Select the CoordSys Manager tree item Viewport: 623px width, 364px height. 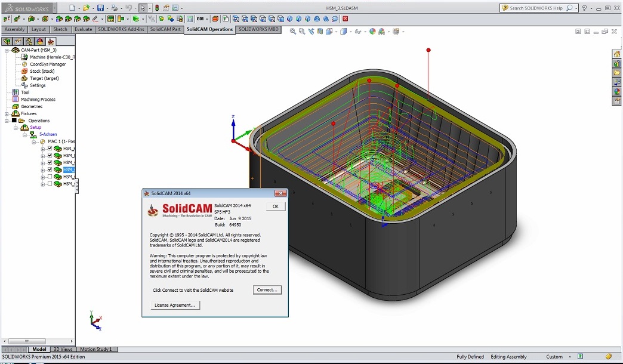48,64
